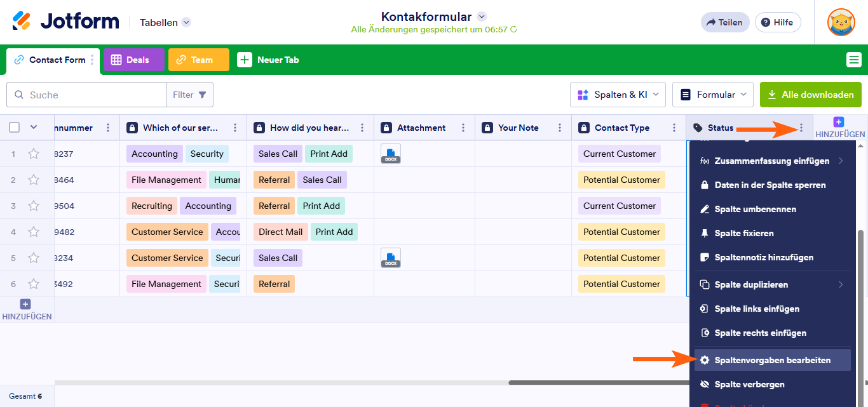Star row 1 as favorite
The image size is (868, 407).
(34, 153)
